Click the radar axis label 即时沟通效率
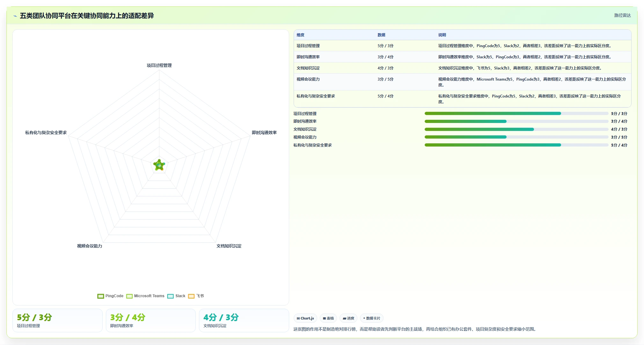 [264, 133]
